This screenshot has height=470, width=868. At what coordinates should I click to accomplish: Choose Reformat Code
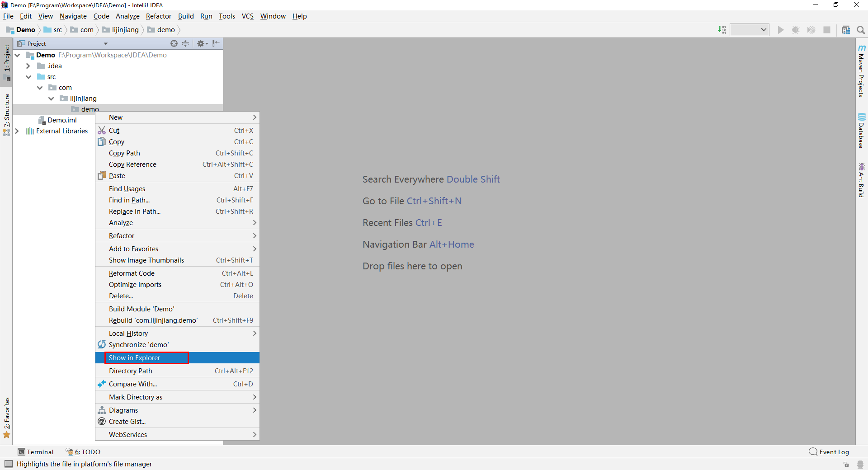[x=177, y=273]
